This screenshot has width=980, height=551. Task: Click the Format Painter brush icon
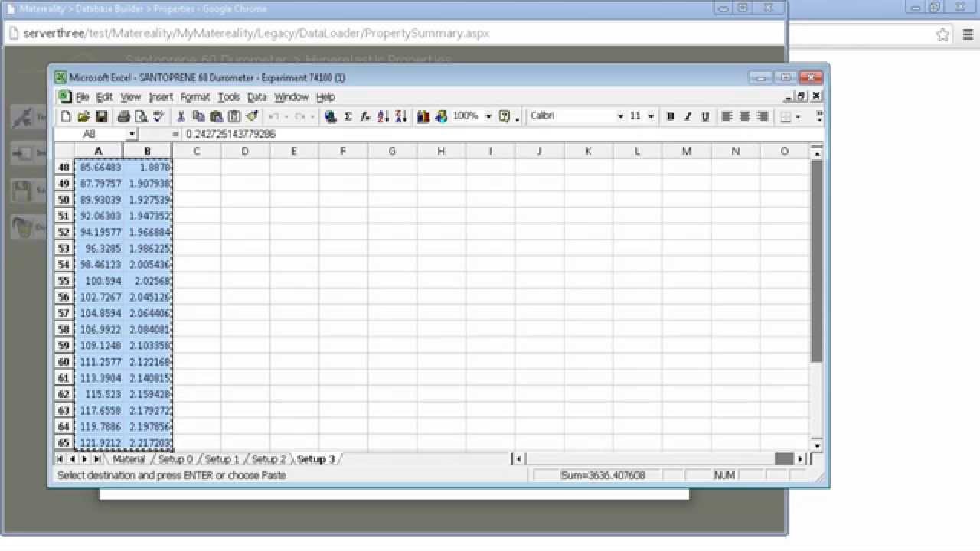(251, 116)
